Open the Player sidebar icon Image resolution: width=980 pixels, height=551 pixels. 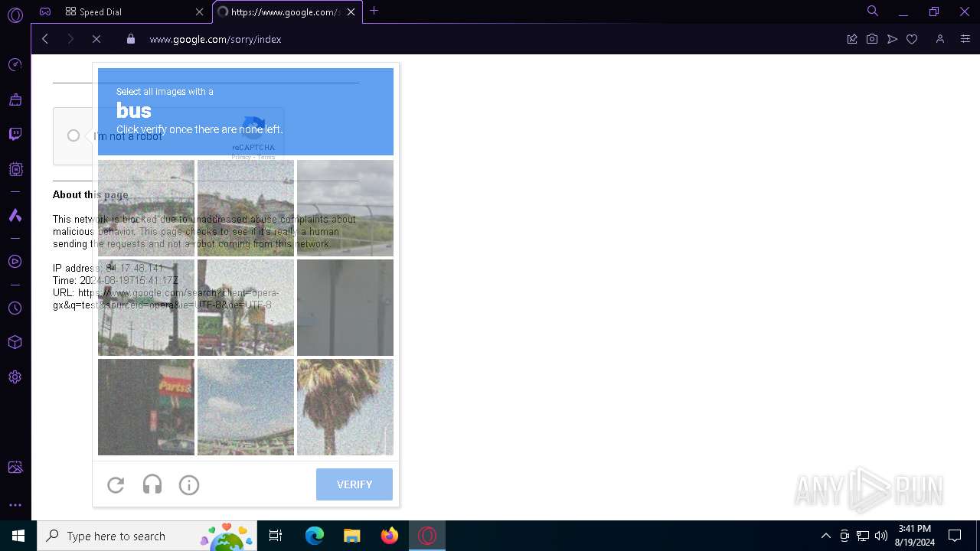[15, 262]
